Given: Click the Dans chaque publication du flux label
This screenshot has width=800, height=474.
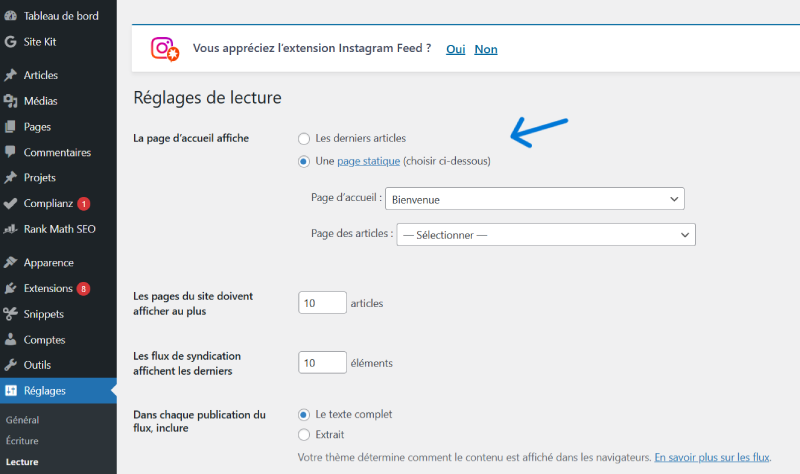Looking at the screenshot, I should pos(199,421).
